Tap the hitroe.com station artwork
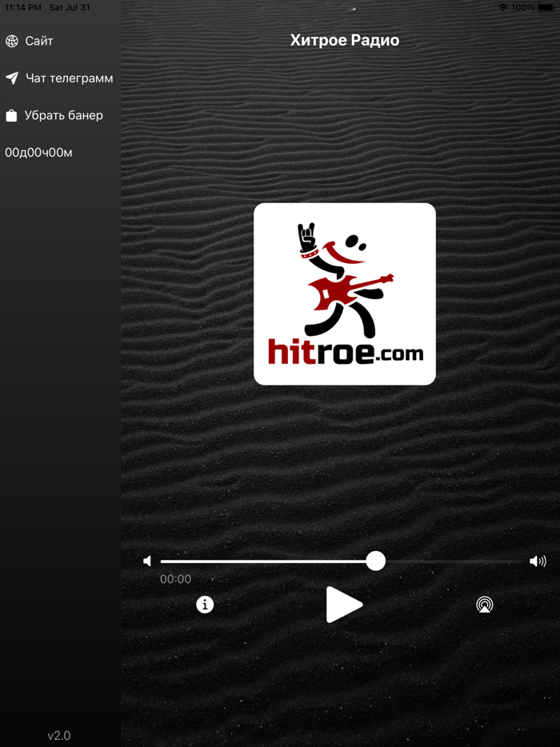Screen dimensions: 560x747 coord(345,294)
